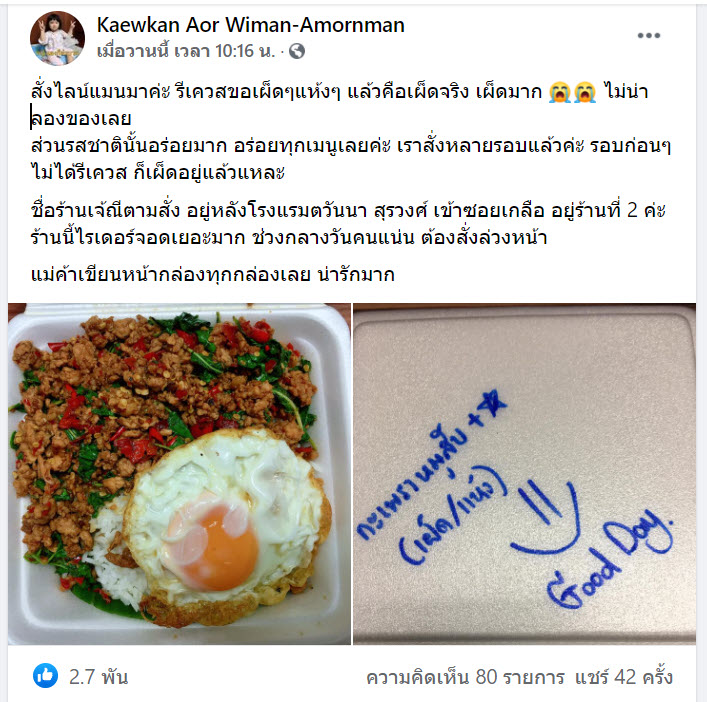Click the last line of post text about the seller
707x702 pixels.
click(213, 275)
